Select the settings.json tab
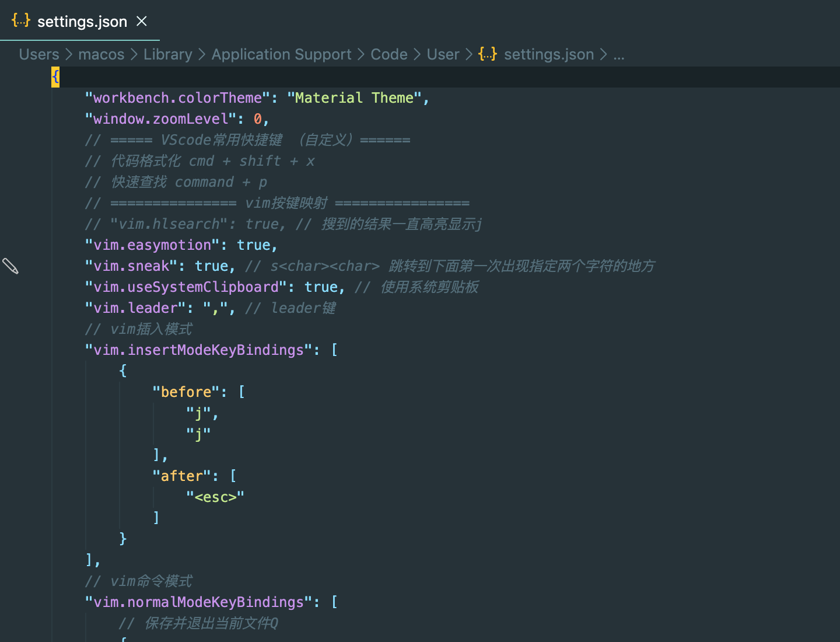Viewport: 840px width, 642px height. coord(82,20)
